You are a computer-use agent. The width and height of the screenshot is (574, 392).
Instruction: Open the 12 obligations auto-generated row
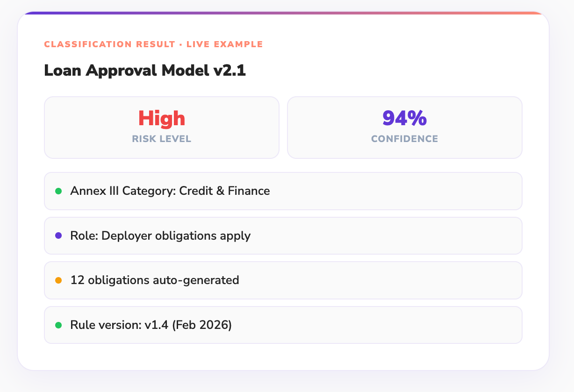pos(283,280)
